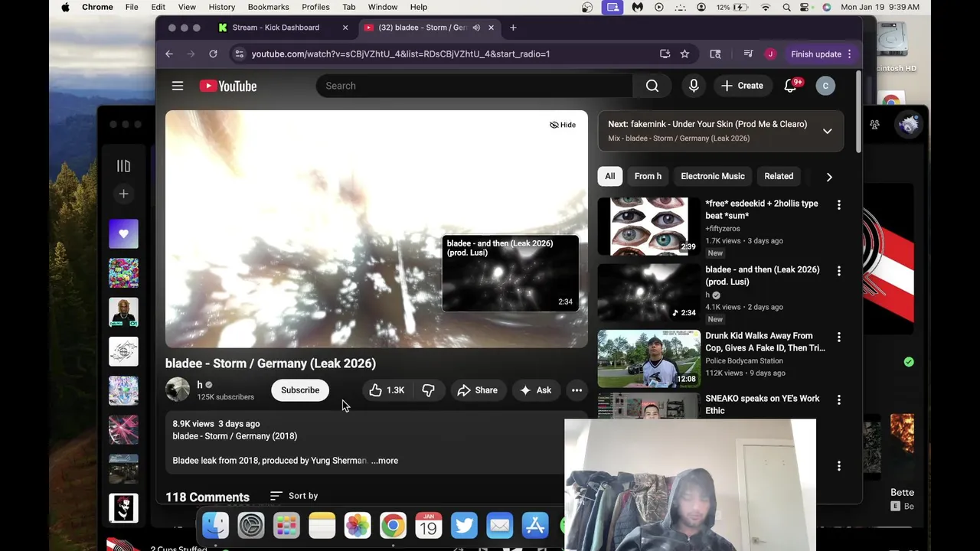The height and width of the screenshot is (551, 980).
Task: Switch to Stream - Kick Dashboard tab
Action: point(276,28)
